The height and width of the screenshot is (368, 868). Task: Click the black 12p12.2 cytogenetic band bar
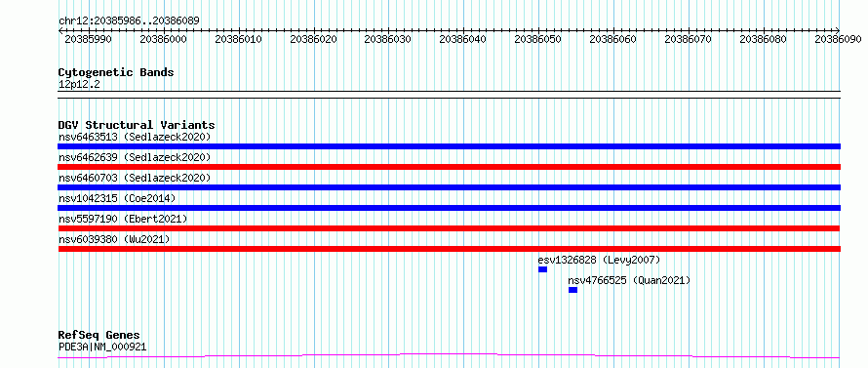pos(449,95)
